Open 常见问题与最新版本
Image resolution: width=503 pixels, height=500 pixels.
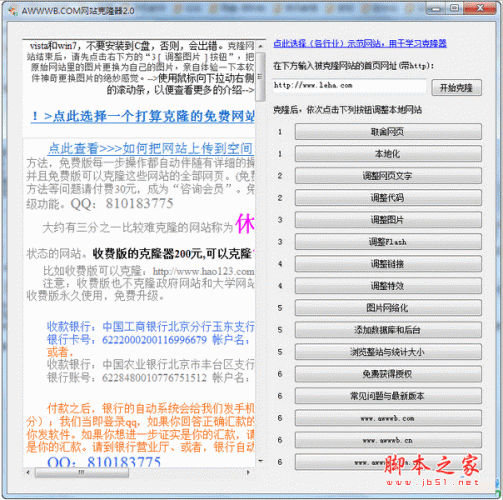[388, 396]
